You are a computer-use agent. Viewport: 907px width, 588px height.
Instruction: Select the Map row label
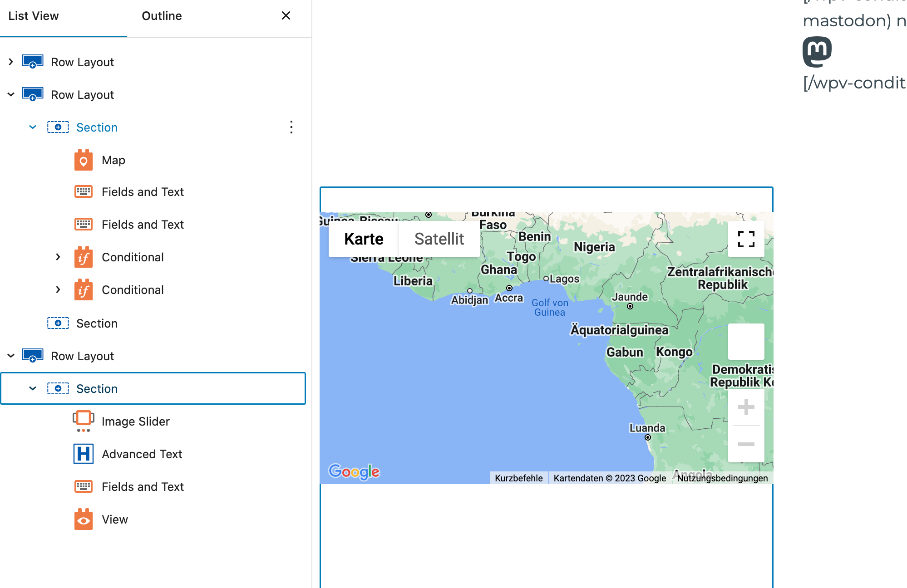[x=113, y=160]
